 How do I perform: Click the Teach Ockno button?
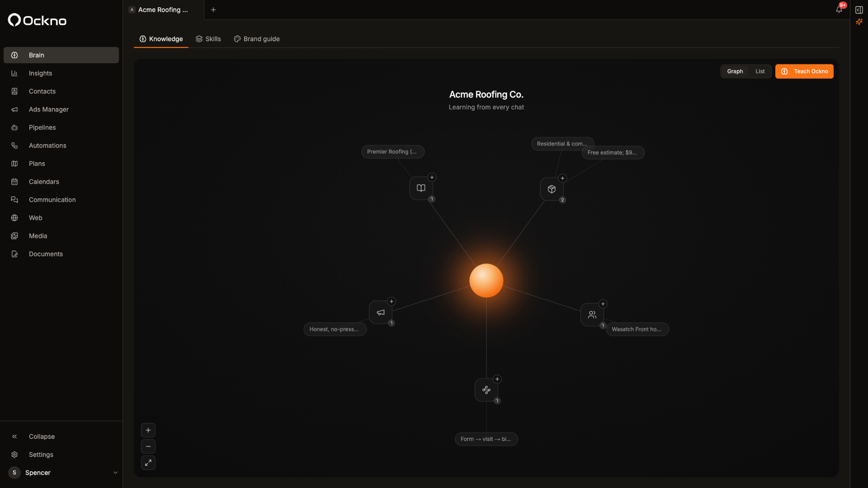point(804,71)
